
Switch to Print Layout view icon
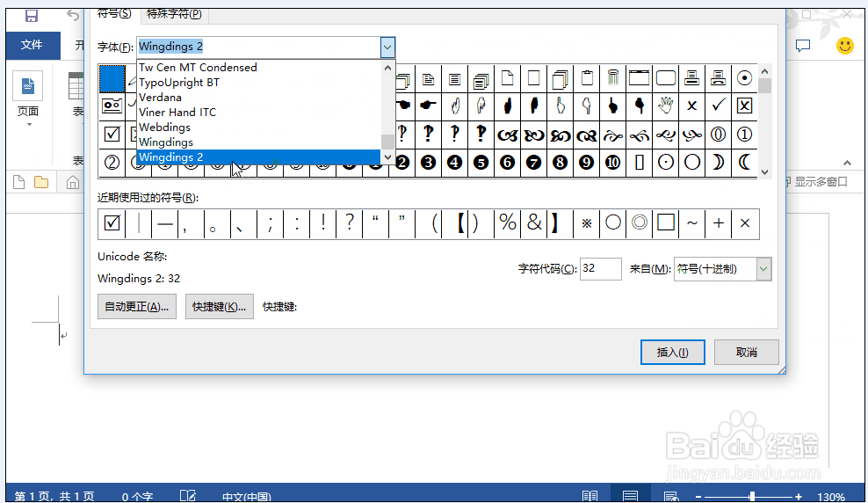tap(630, 496)
